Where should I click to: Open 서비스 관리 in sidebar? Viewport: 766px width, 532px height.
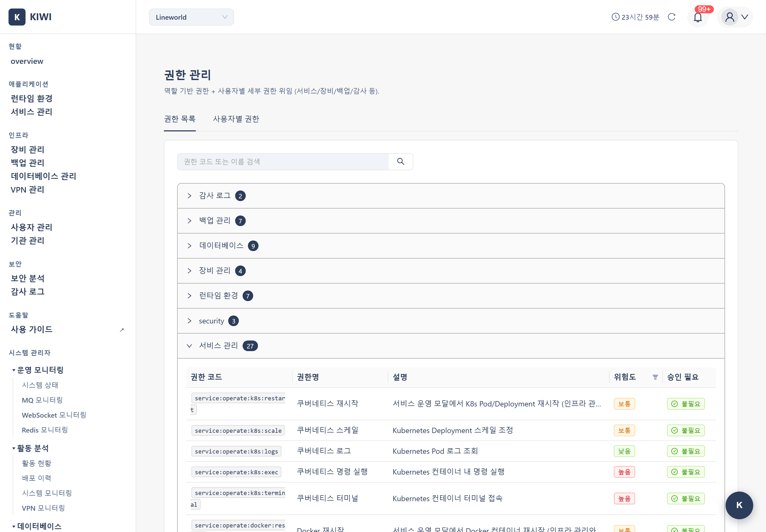[x=32, y=112]
